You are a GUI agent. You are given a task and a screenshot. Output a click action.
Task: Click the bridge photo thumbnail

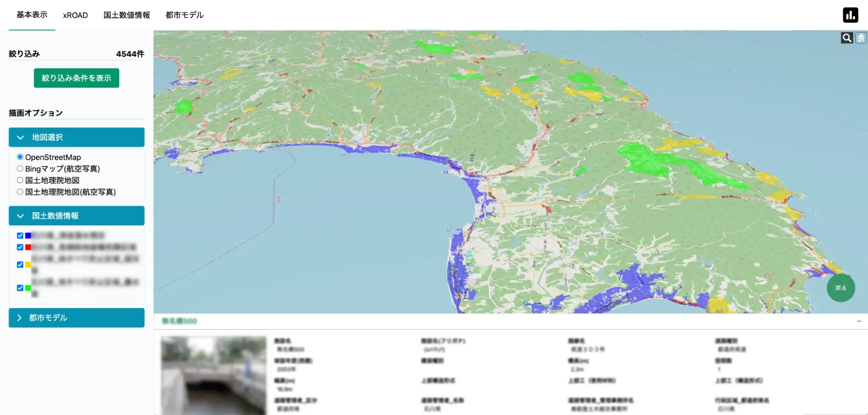[213, 375]
